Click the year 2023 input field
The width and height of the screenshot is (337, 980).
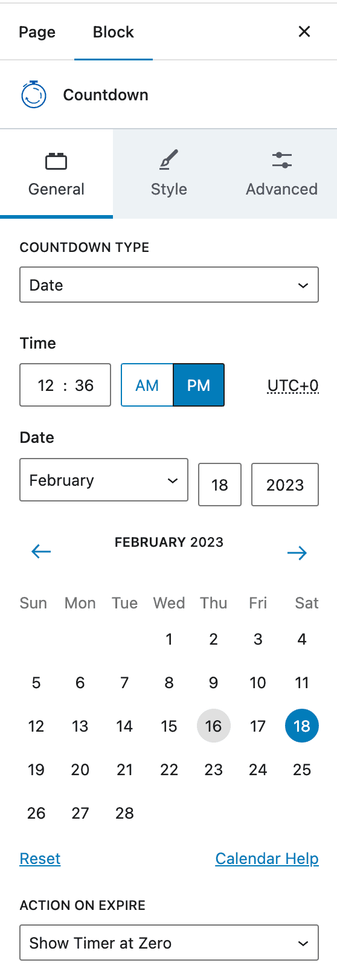click(x=285, y=485)
